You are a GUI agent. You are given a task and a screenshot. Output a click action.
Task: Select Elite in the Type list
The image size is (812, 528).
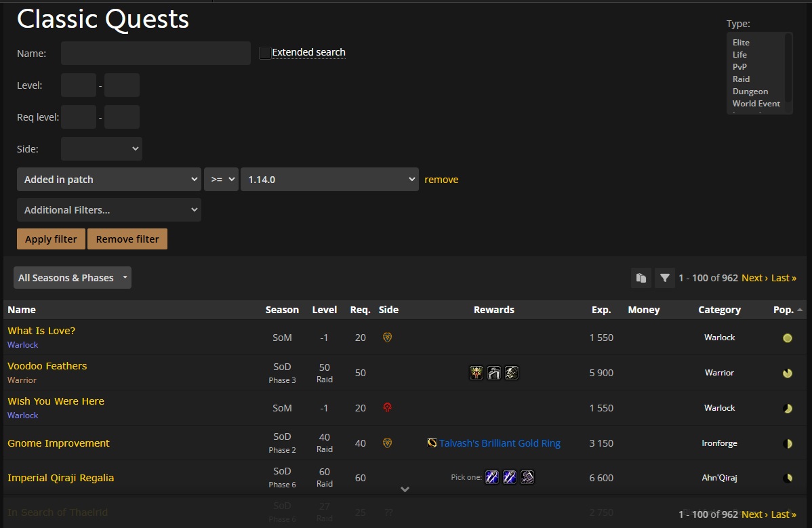pos(741,43)
